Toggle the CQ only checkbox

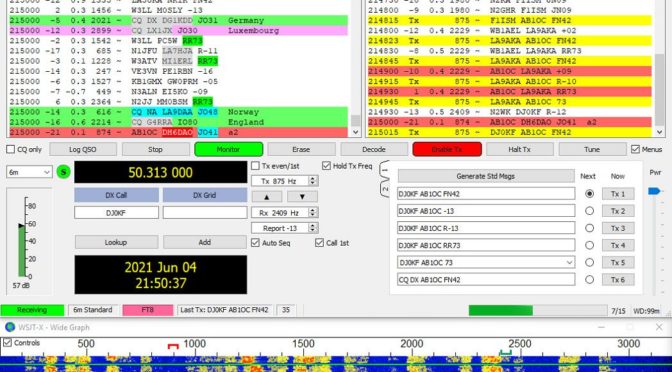click(11, 150)
